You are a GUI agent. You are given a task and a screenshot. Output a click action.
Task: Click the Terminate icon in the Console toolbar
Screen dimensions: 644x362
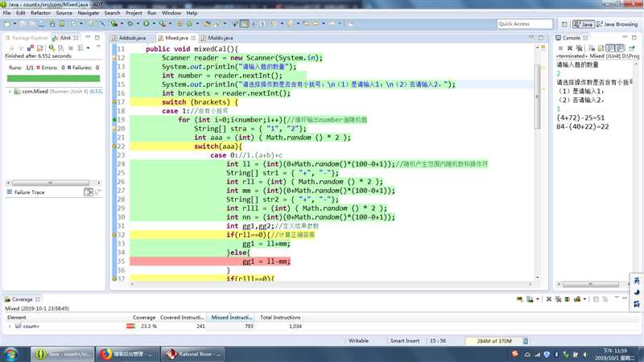pyautogui.click(x=560, y=48)
